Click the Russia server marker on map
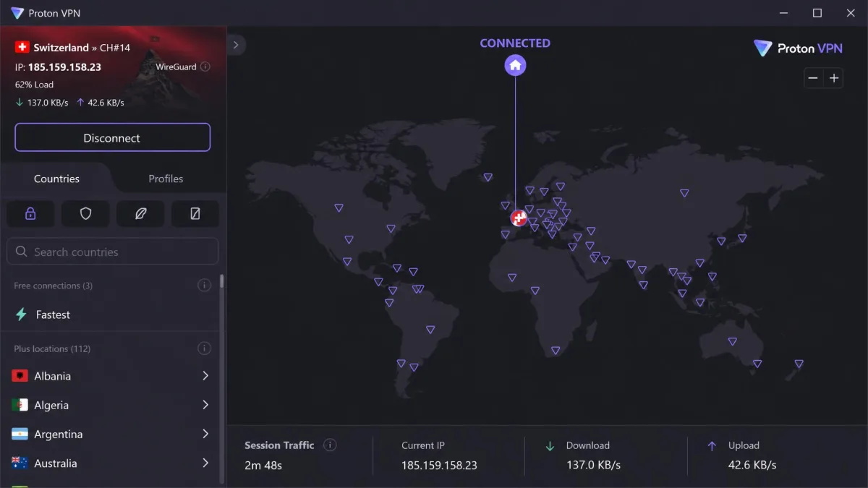868x488 pixels. [x=684, y=193]
